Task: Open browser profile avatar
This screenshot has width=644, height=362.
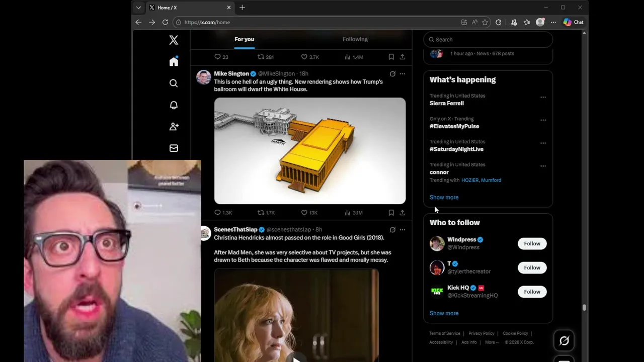Action: click(540, 22)
